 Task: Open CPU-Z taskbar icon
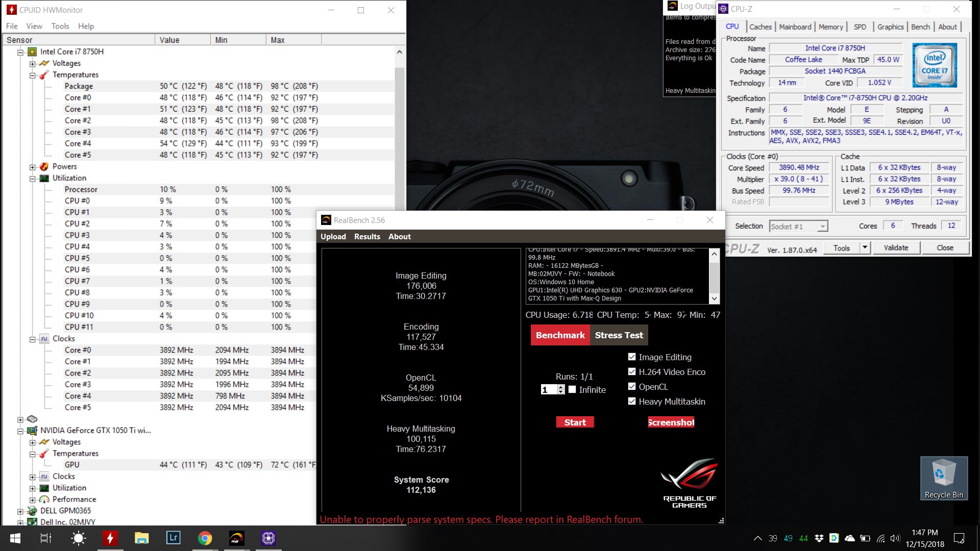click(x=268, y=538)
